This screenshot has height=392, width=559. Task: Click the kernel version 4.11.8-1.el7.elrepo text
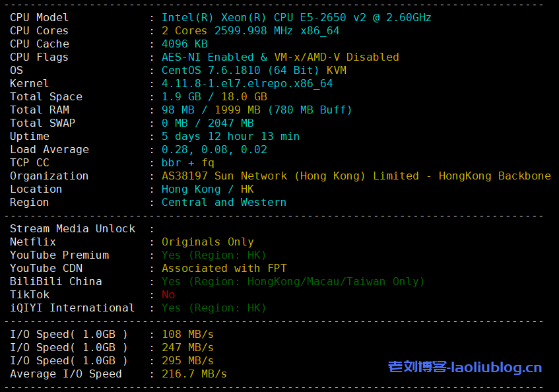click(247, 84)
